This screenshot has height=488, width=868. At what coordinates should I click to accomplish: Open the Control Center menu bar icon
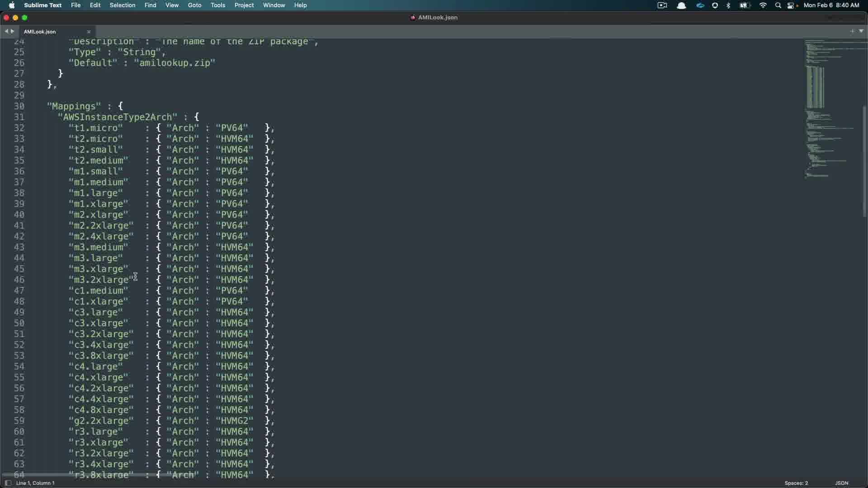point(792,5)
